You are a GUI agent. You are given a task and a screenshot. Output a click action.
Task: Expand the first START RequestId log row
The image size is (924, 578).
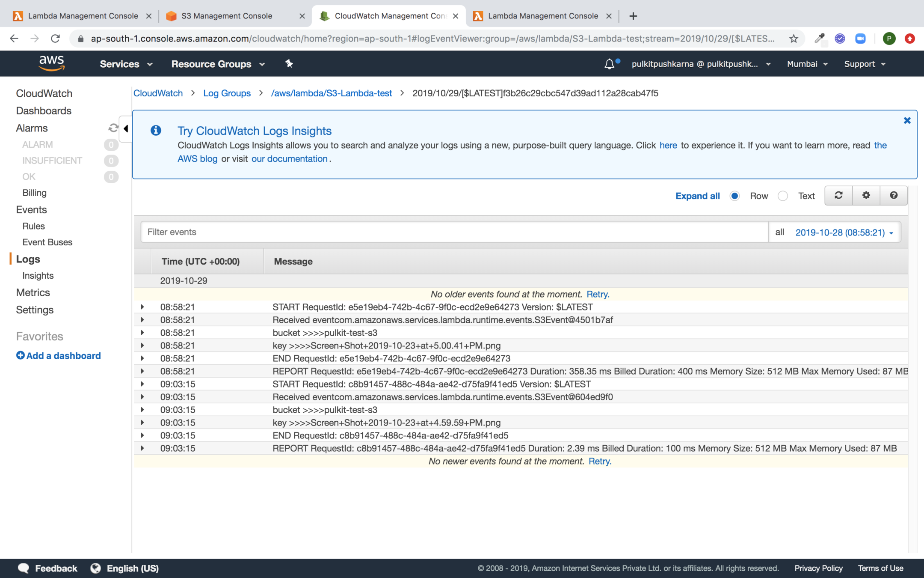[x=142, y=307]
